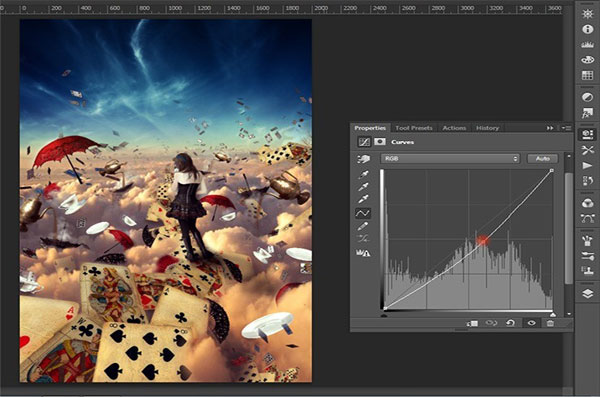Pick the white point eyedropper in Curves
This screenshot has height=397, width=600.
(x=363, y=199)
